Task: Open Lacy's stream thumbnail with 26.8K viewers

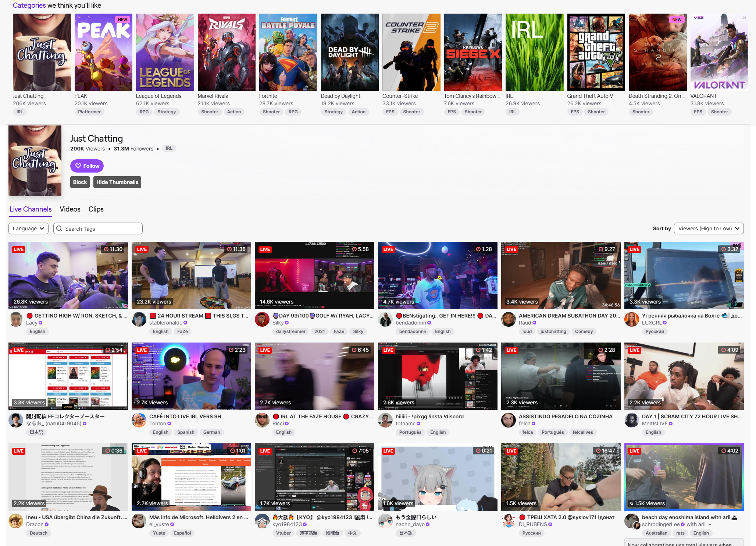Action: point(68,275)
